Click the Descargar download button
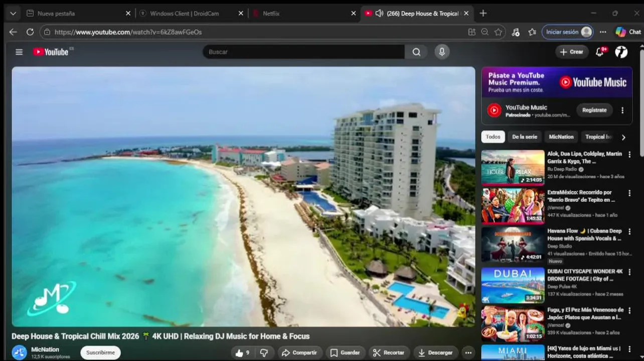 point(435,352)
